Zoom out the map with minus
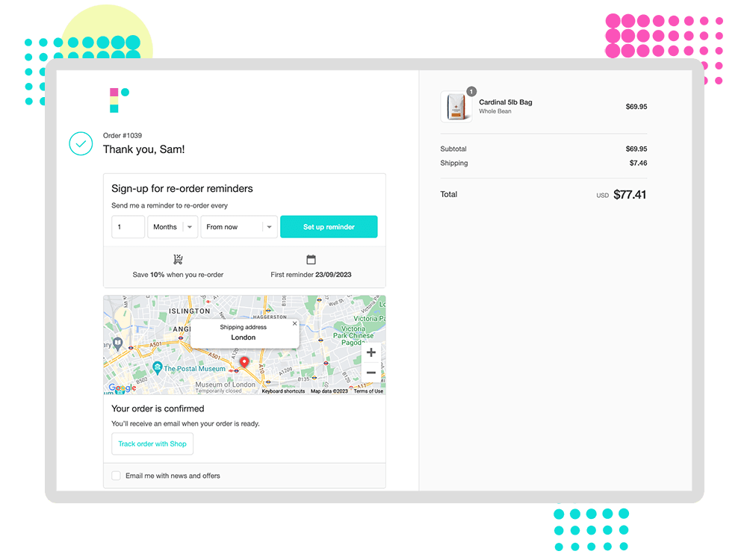 click(371, 373)
